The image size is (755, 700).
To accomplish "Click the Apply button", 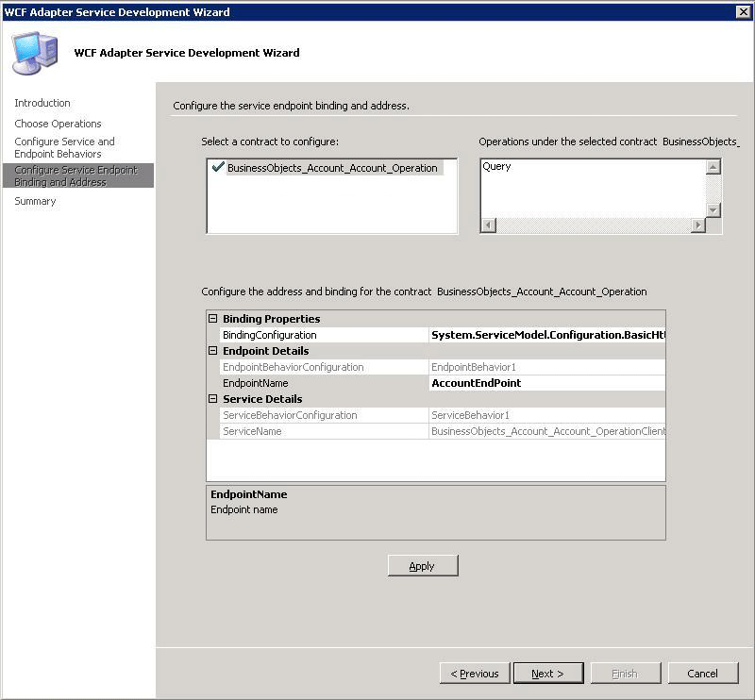I will coord(423,566).
